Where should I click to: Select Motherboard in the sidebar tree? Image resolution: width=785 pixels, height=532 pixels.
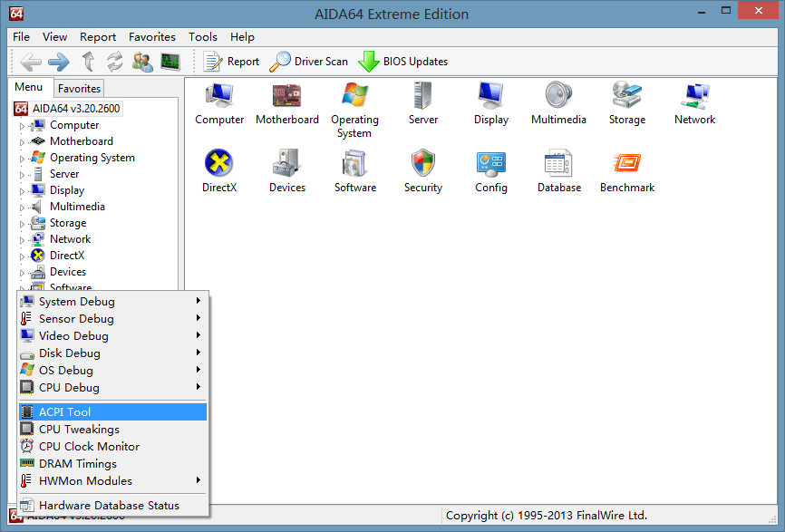81,141
